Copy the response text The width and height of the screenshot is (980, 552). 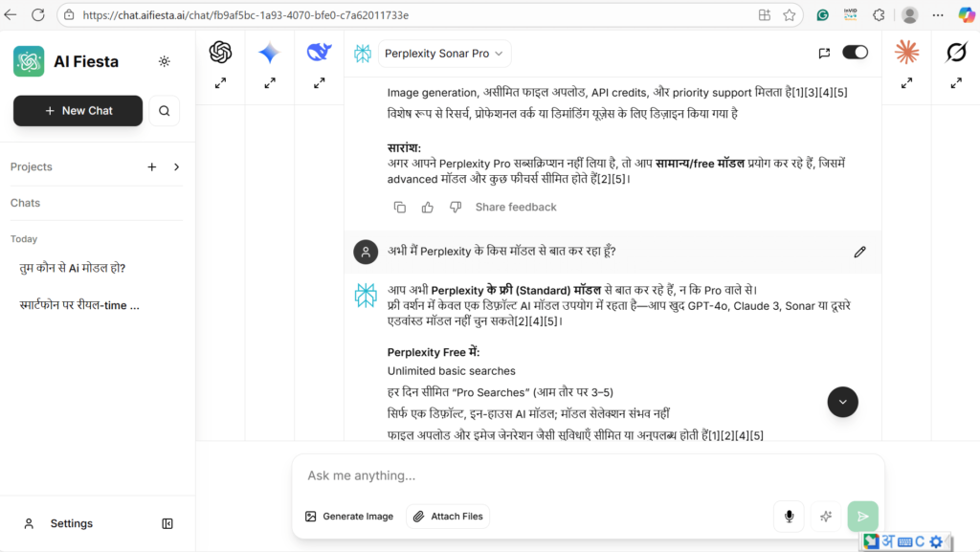[x=400, y=208]
